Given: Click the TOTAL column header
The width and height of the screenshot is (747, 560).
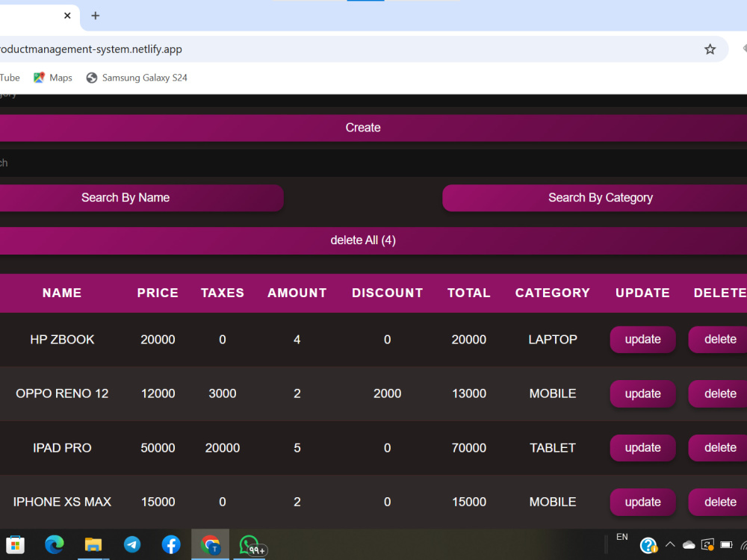Looking at the screenshot, I should [x=469, y=293].
